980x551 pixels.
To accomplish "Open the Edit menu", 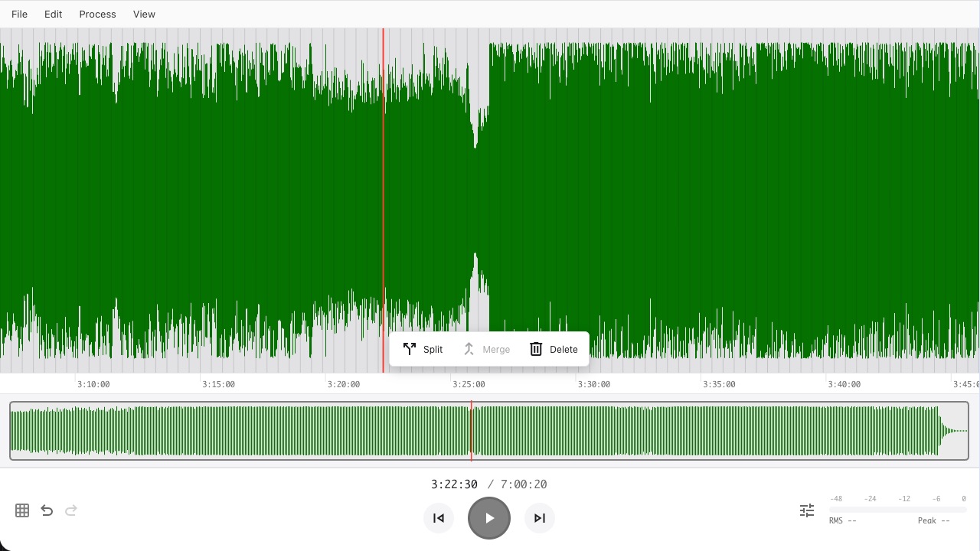I will click(x=53, y=14).
